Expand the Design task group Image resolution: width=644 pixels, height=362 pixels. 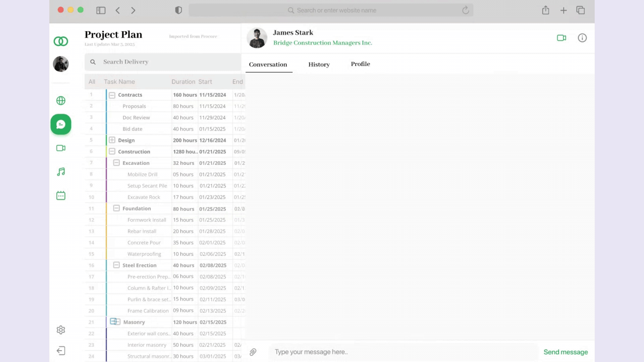(x=112, y=140)
